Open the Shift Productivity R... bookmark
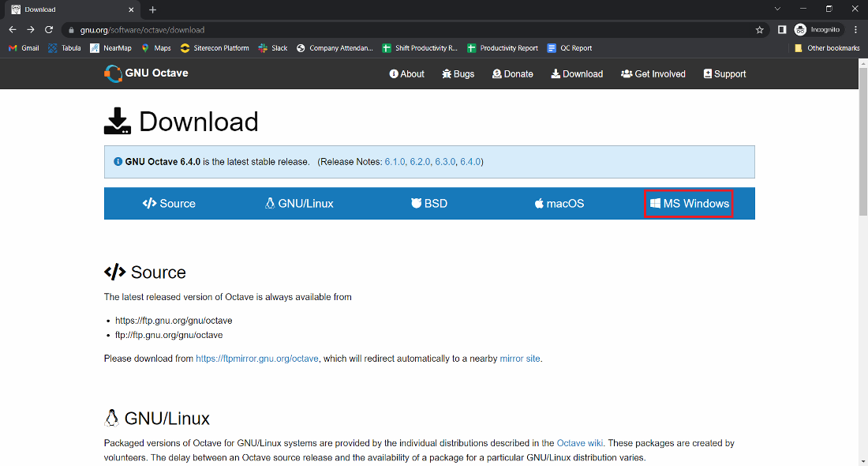The height and width of the screenshot is (466, 868). point(420,48)
